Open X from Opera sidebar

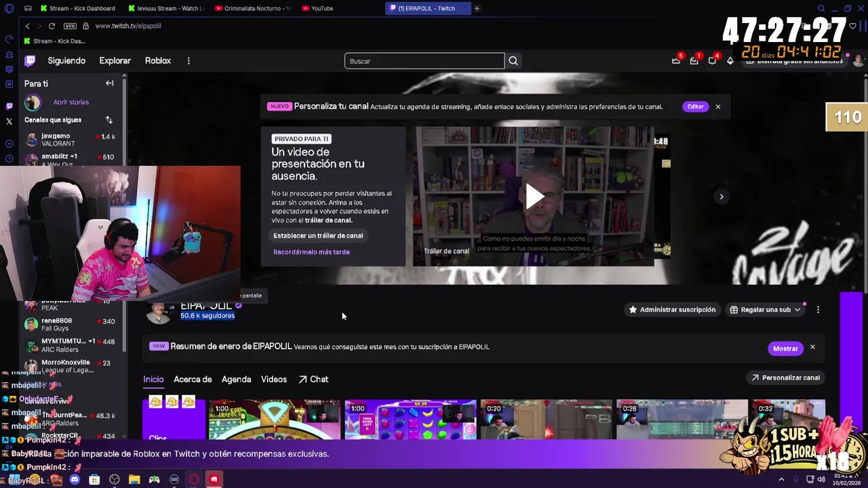[x=9, y=122]
